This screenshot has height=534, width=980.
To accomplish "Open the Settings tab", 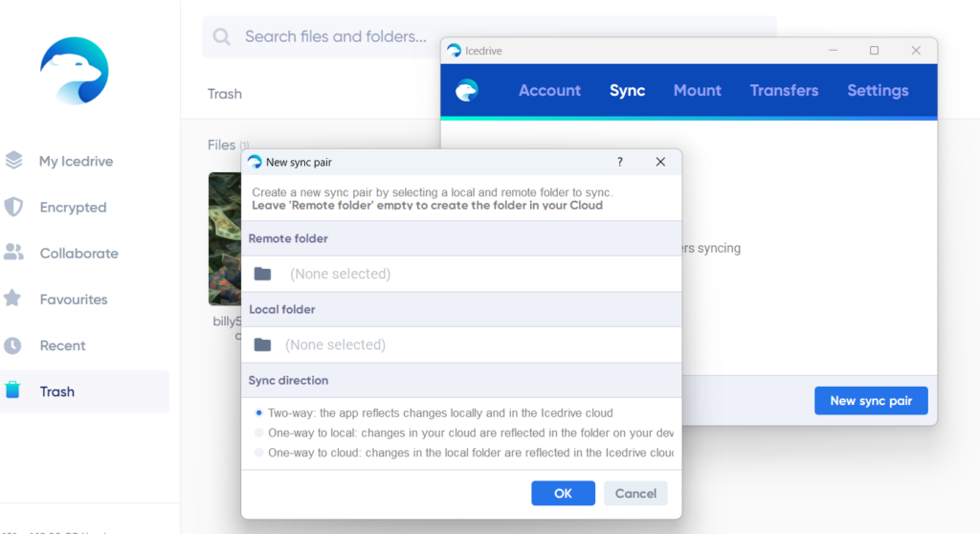I will coord(878,91).
